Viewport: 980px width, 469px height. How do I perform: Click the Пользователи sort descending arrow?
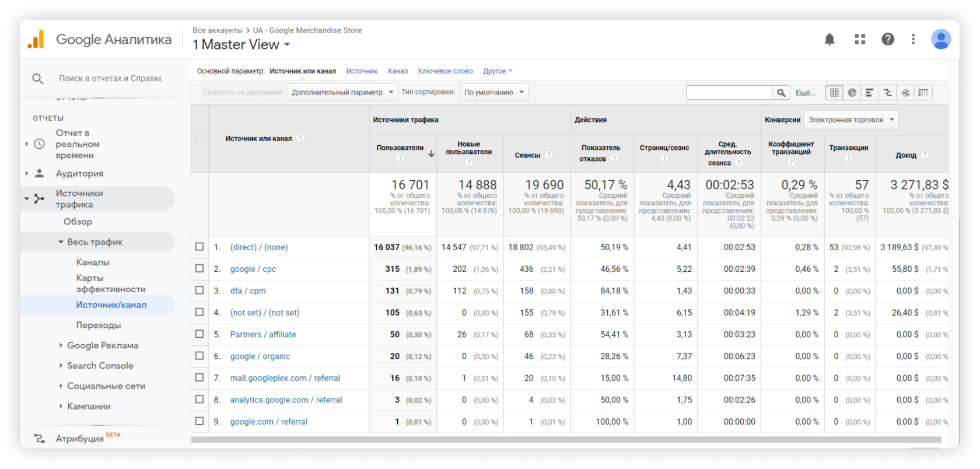point(431,154)
